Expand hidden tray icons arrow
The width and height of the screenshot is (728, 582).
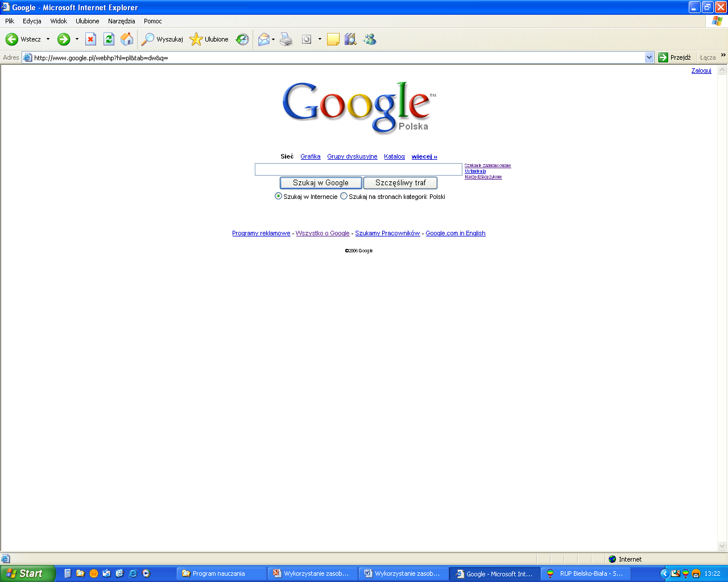(x=664, y=573)
